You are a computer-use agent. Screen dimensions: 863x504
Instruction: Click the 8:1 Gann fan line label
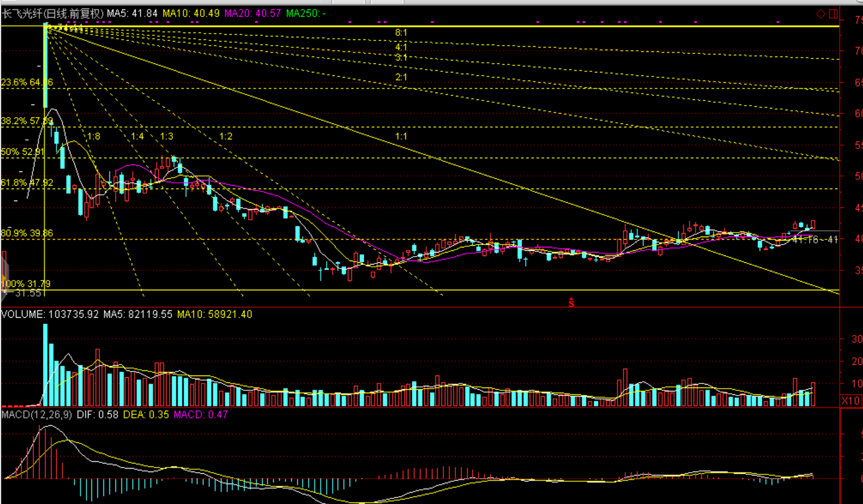401,33
